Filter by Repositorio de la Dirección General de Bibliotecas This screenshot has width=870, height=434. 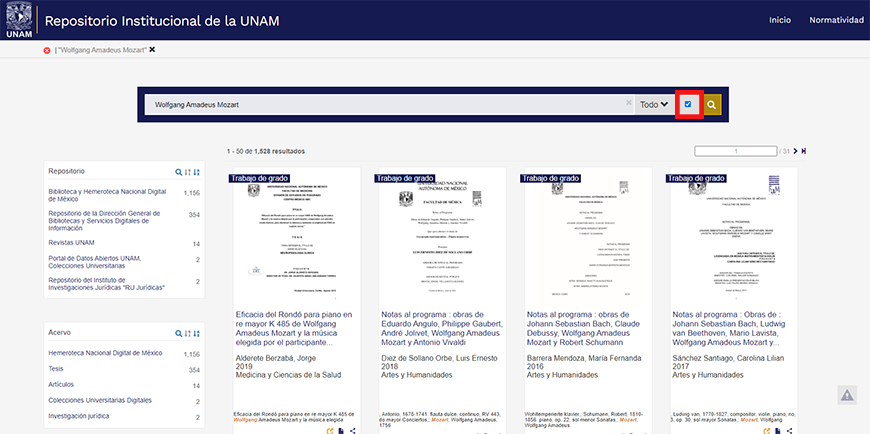(104, 220)
